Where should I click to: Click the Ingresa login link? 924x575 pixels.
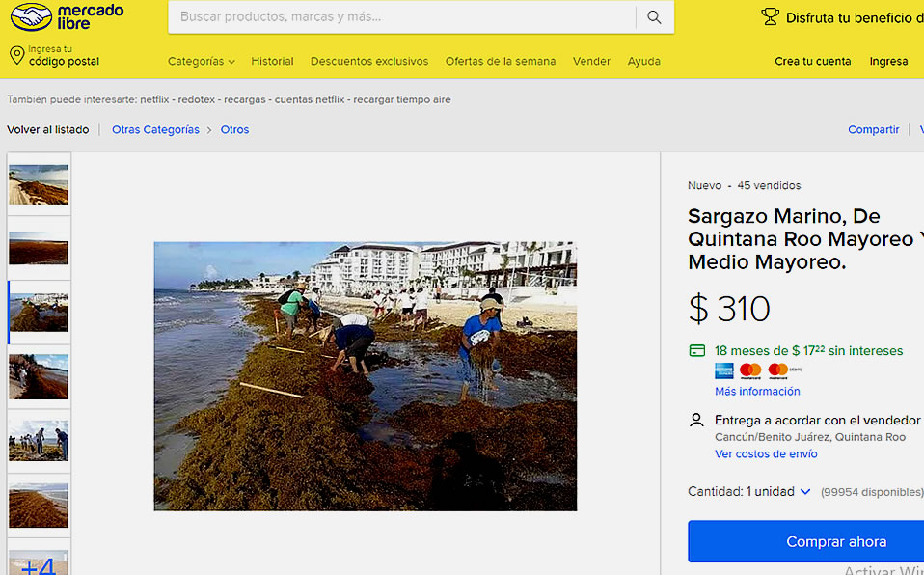point(888,62)
